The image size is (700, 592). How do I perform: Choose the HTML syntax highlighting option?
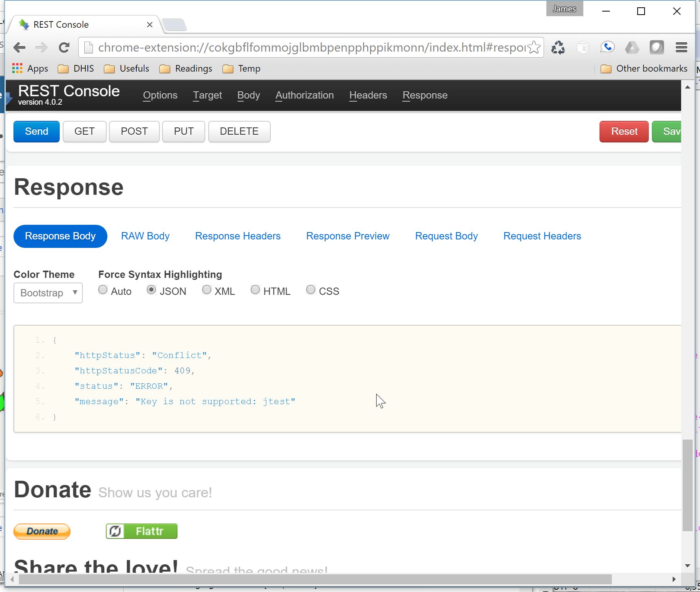tap(255, 290)
